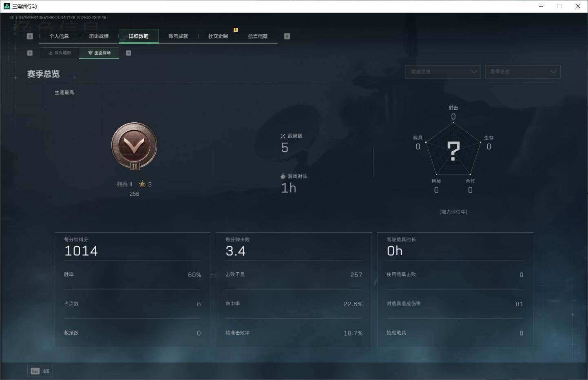Select the 详细数据 tab
588x380 pixels.
point(139,36)
